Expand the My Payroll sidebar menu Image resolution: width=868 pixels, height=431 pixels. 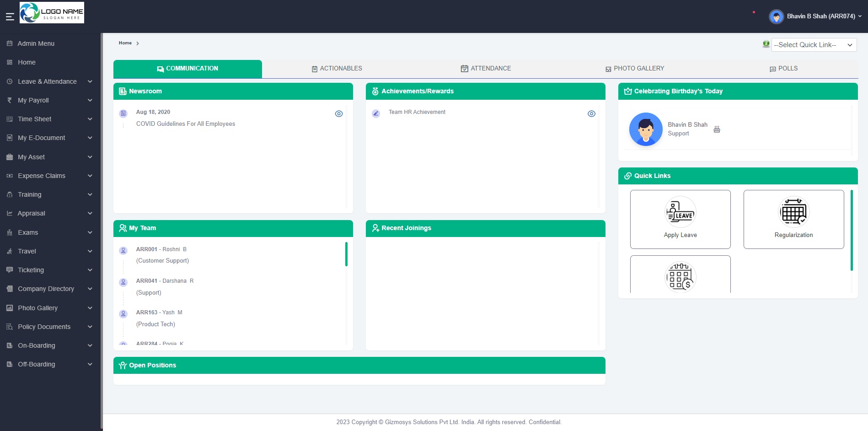tap(50, 100)
